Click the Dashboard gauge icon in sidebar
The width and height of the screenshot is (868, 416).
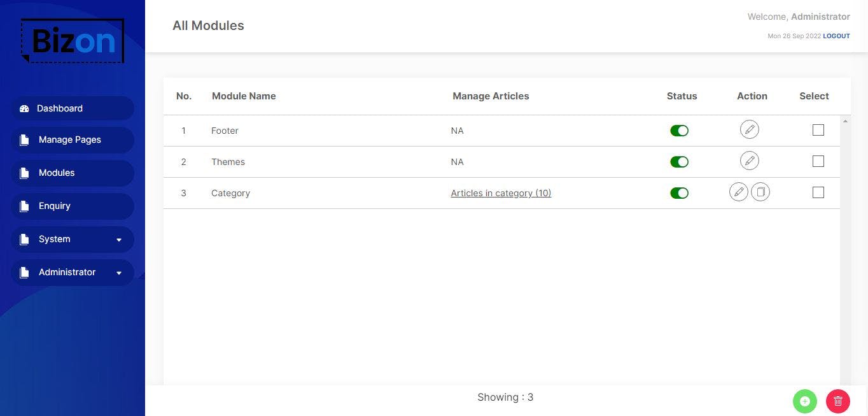25,109
